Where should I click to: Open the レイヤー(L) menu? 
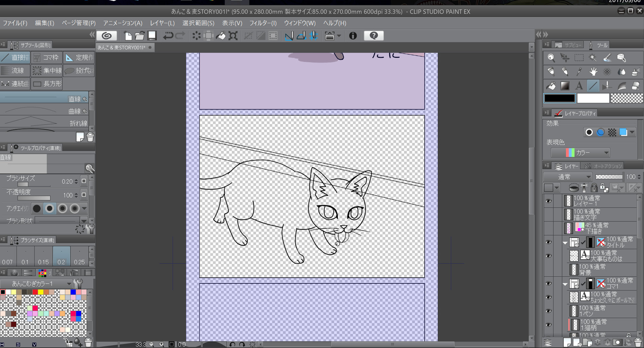[162, 23]
